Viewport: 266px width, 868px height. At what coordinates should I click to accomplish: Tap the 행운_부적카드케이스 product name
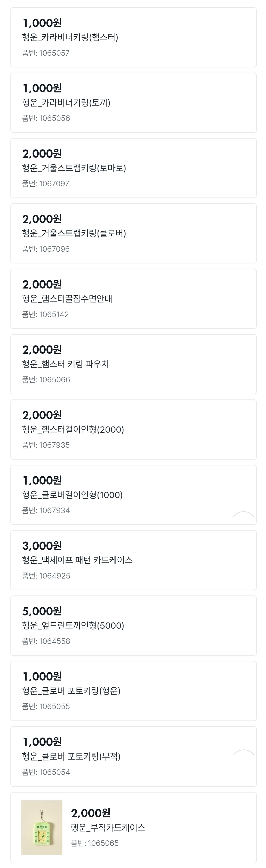coord(108,828)
